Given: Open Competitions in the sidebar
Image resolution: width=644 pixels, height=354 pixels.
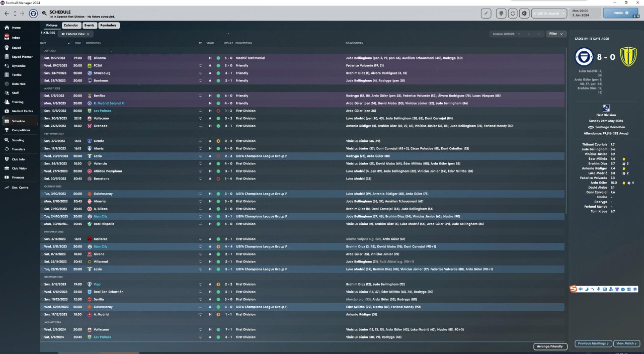Looking at the screenshot, I should (x=20, y=130).
